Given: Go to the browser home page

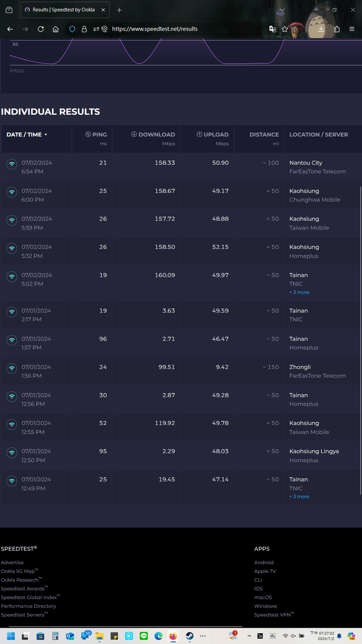Looking at the screenshot, I should click(56, 29).
